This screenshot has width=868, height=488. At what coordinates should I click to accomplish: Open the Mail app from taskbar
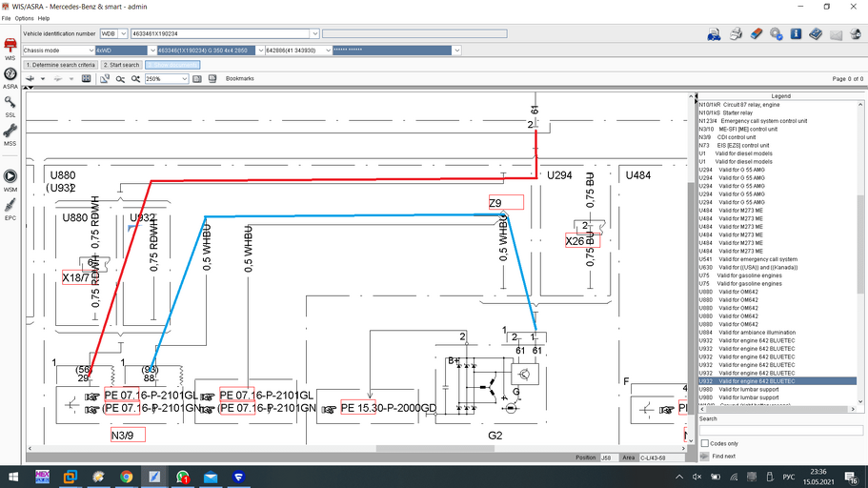point(211,477)
